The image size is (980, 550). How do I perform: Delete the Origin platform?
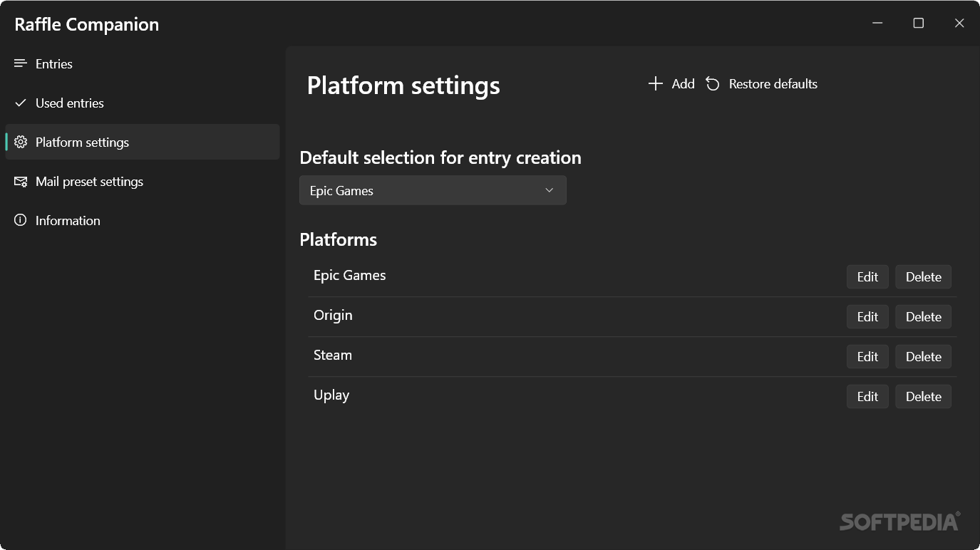[923, 316]
